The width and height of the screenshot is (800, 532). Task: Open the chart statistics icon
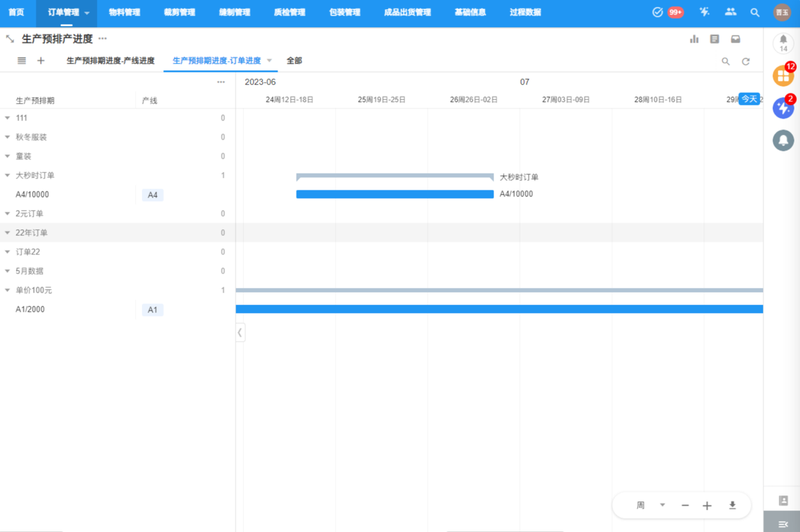coord(694,39)
